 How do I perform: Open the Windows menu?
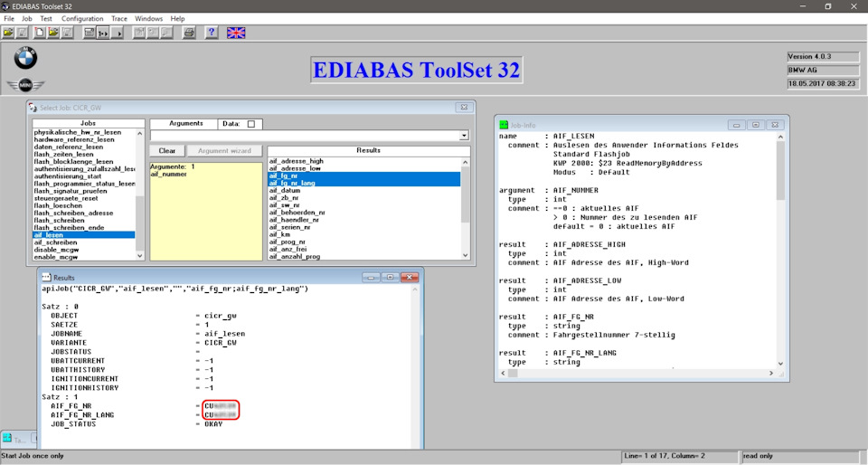tap(149, 18)
